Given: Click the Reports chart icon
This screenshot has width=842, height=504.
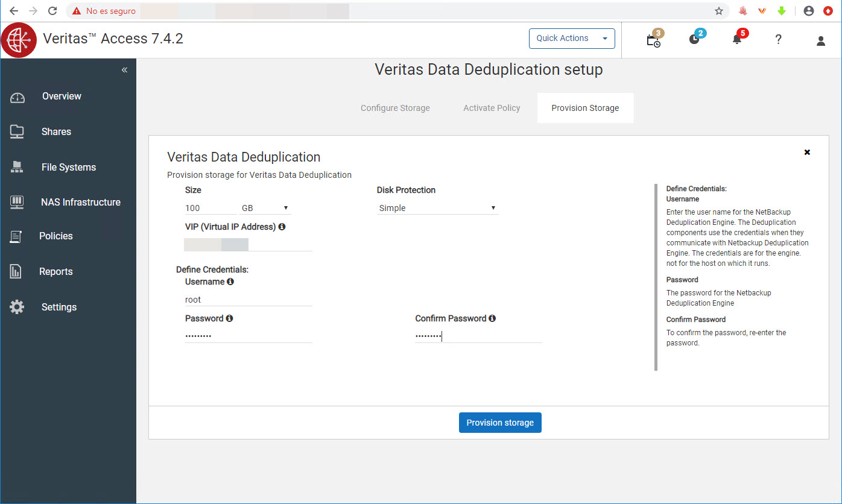Looking at the screenshot, I should click(x=16, y=271).
